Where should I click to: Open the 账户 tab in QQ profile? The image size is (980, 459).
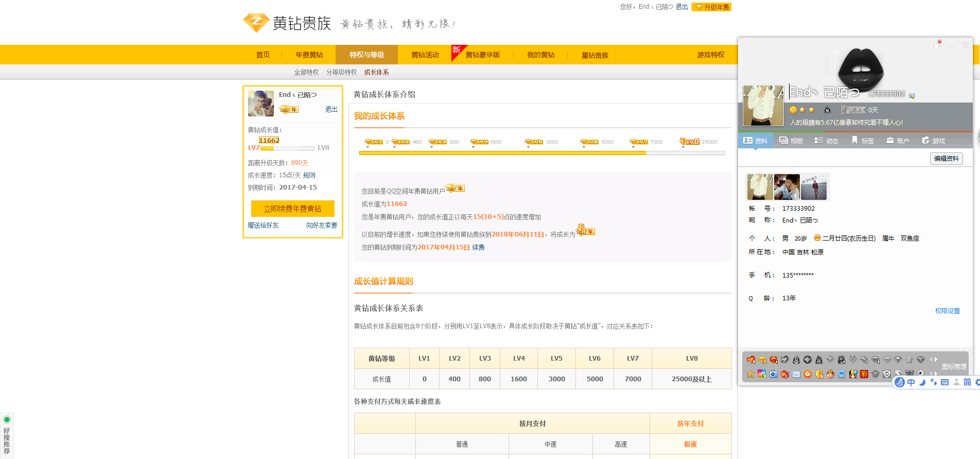[898, 141]
